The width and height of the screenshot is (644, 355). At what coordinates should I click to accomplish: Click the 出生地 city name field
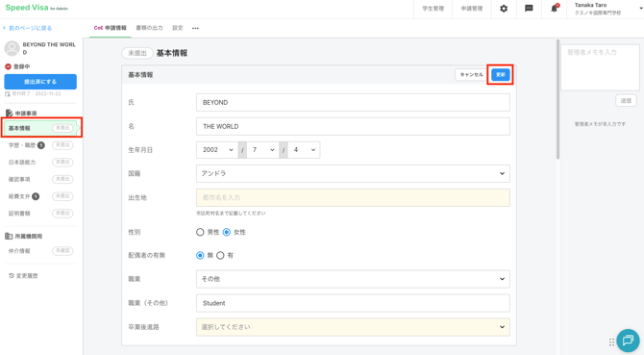(353, 197)
